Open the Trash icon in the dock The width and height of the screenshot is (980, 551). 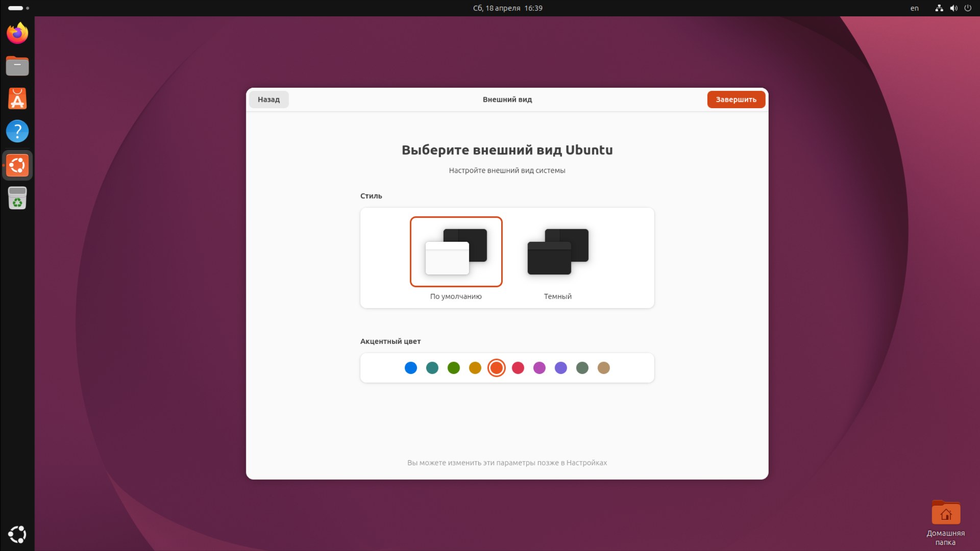[x=17, y=198]
